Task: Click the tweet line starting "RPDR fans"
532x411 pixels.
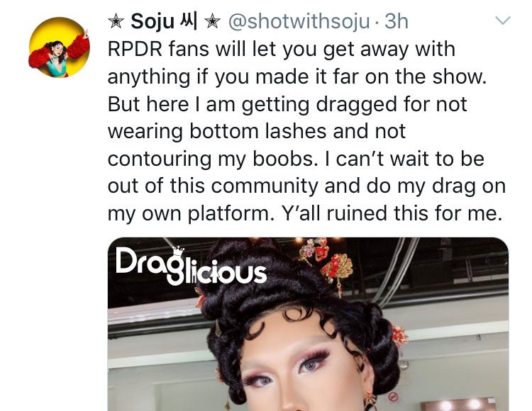Action: pyautogui.click(x=282, y=49)
